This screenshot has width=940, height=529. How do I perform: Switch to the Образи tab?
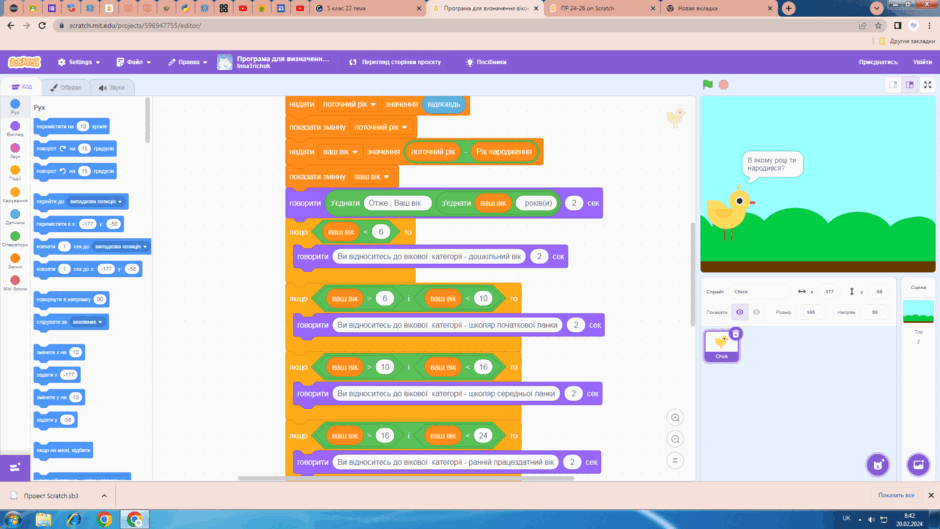point(65,88)
